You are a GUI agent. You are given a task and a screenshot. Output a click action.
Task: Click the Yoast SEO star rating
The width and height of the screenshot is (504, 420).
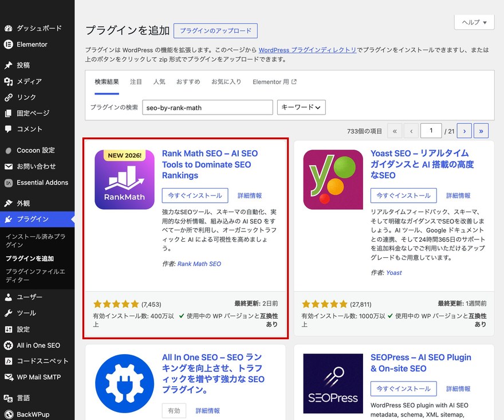tap(325, 304)
